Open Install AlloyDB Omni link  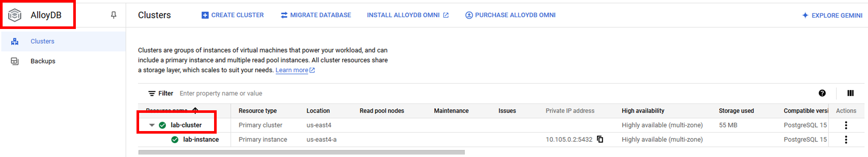tap(408, 15)
